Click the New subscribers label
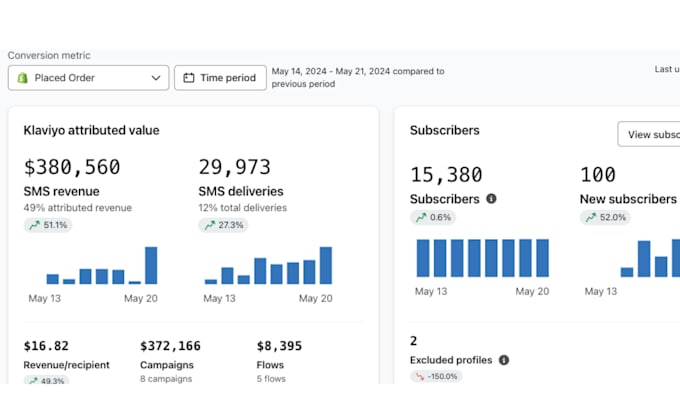 click(x=628, y=199)
